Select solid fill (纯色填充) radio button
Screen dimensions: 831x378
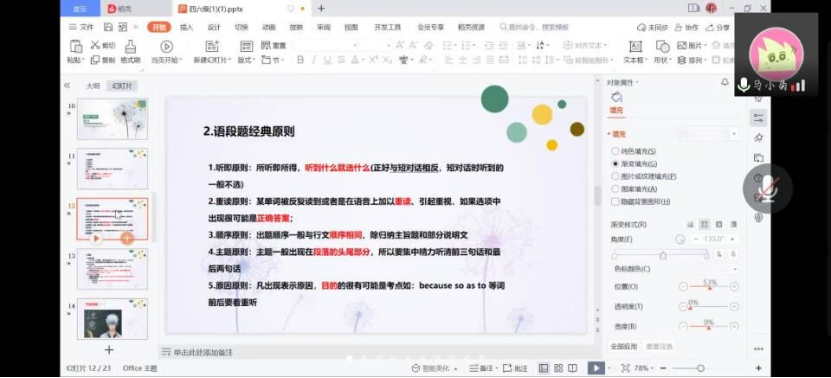point(615,151)
